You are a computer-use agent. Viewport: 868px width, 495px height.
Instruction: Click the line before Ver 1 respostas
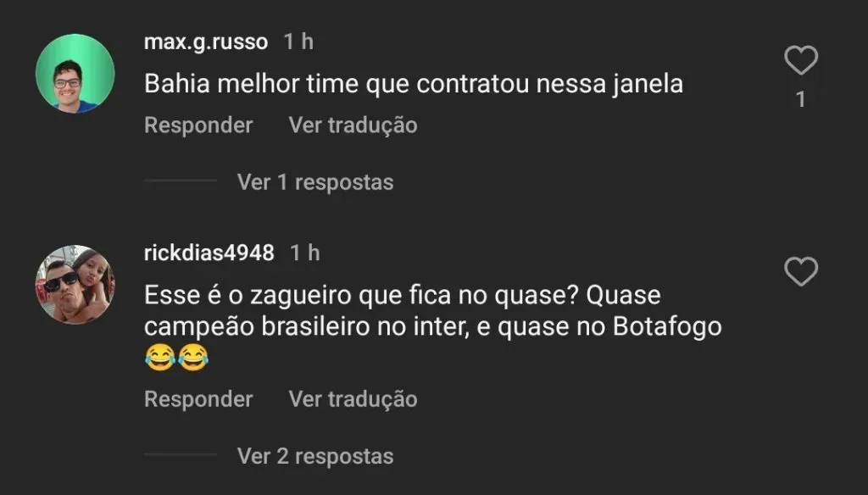coord(181,181)
